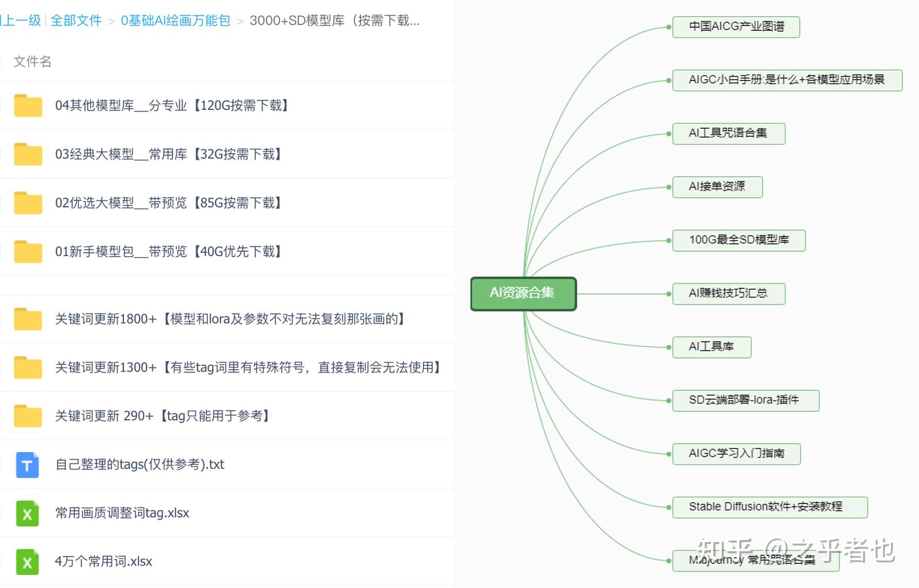Image resolution: width=919 pixels, height=588 pixels.
Task: Open folder 关键词更新1300+ by its name
Action: tap(248, 367)
